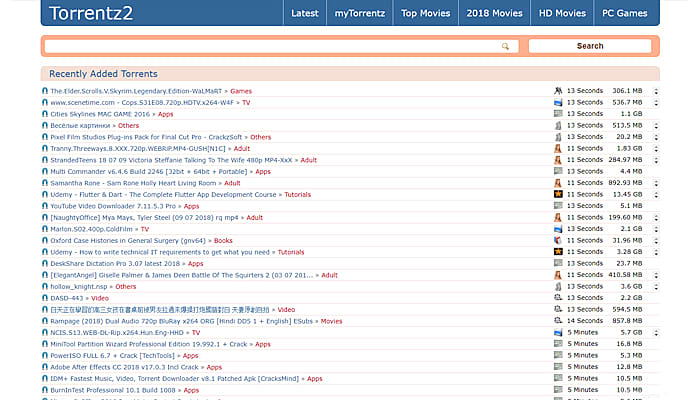Open the Udemy Flutter & Dart course torrent
700x400 pixels.
(163, 195)
